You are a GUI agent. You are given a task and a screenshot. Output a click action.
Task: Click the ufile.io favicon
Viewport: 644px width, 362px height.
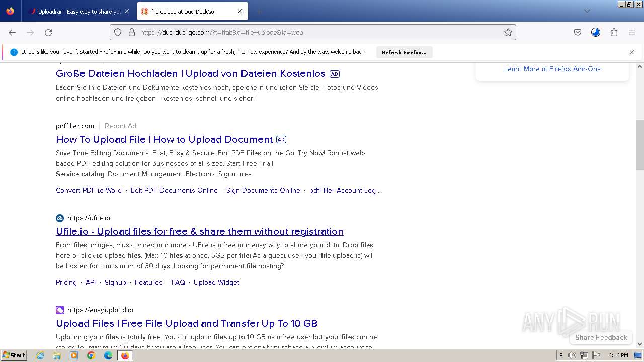click(60, 218)
